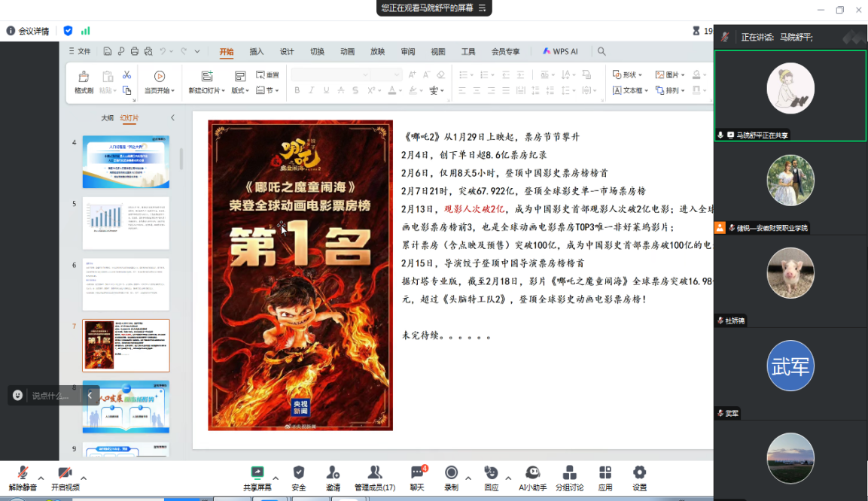Viewport: 868px width, 501px height.
Task: Click the Invite (邀请) icon
Action: pyautogui.click(x=333, y=477)
